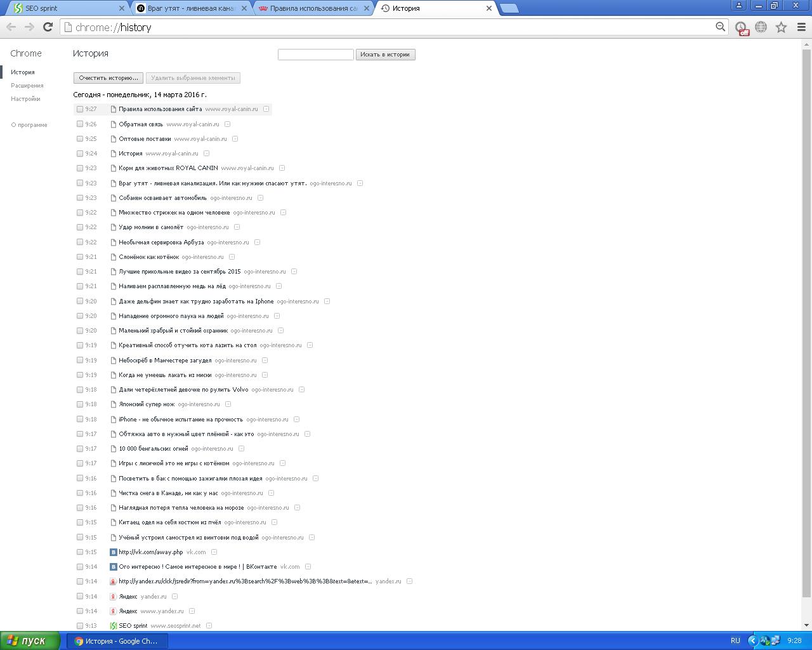The image size is (812, 650).
Task: Open 'О программе' in the sidebar
Action: [x=29, y=125]
